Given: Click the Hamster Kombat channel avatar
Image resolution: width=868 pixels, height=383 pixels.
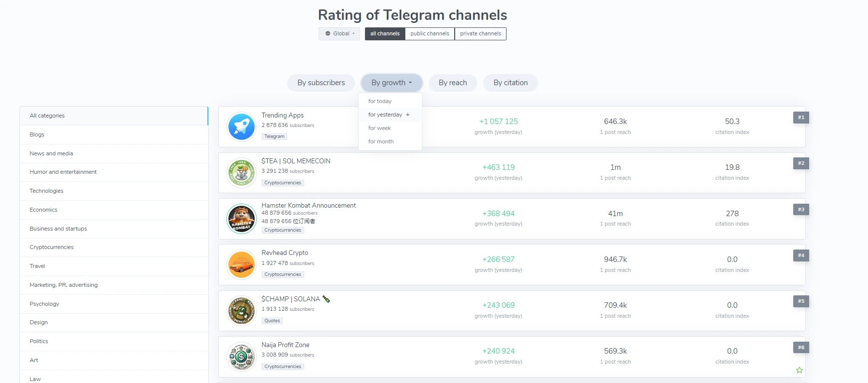Looking at the screenshot, I should pos(241,219).
